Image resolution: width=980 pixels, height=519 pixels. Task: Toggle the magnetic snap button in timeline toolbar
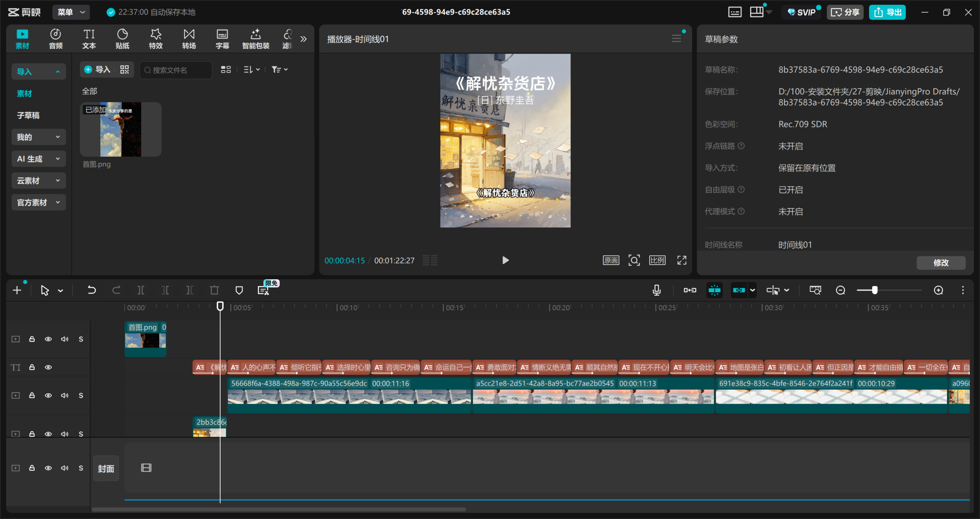(x=714, y=290)
